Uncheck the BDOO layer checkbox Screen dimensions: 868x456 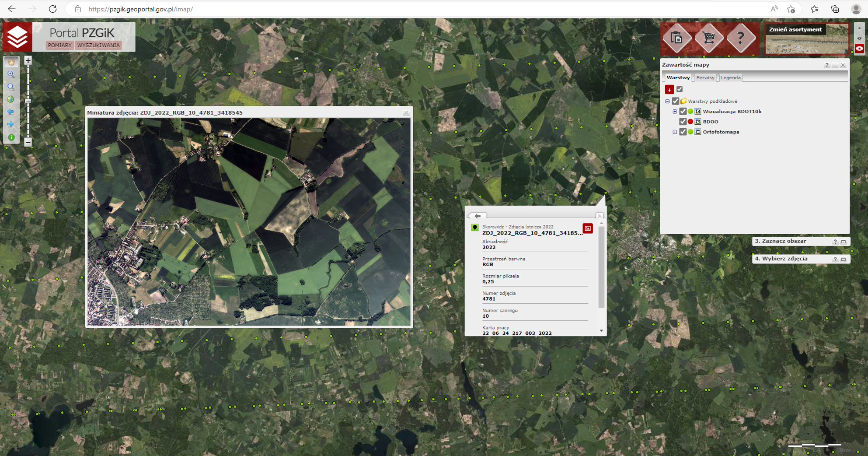[683, 122]
